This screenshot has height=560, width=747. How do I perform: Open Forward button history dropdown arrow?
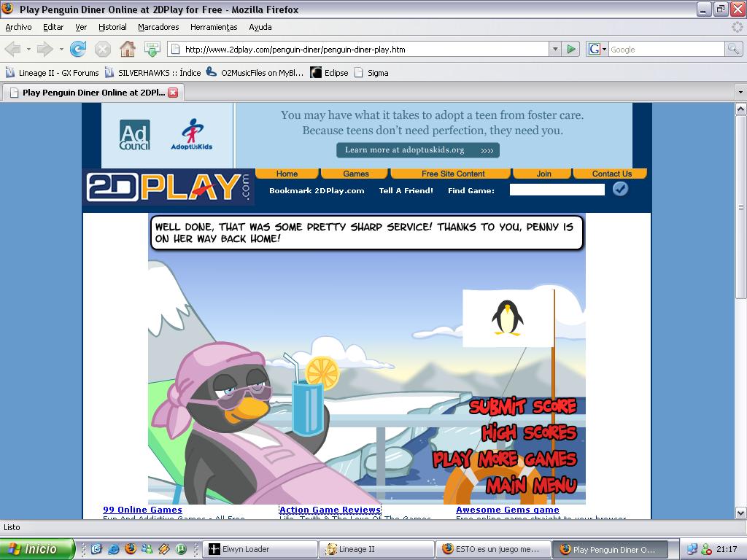[61, 49]
